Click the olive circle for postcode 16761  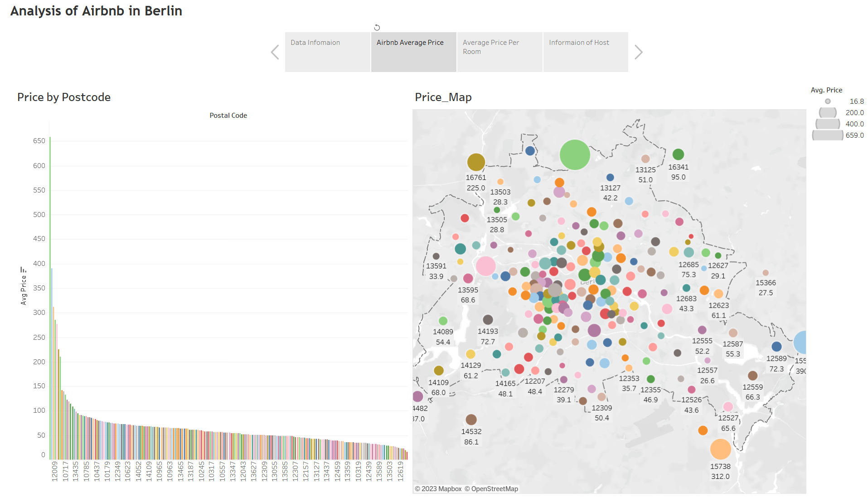476,162
